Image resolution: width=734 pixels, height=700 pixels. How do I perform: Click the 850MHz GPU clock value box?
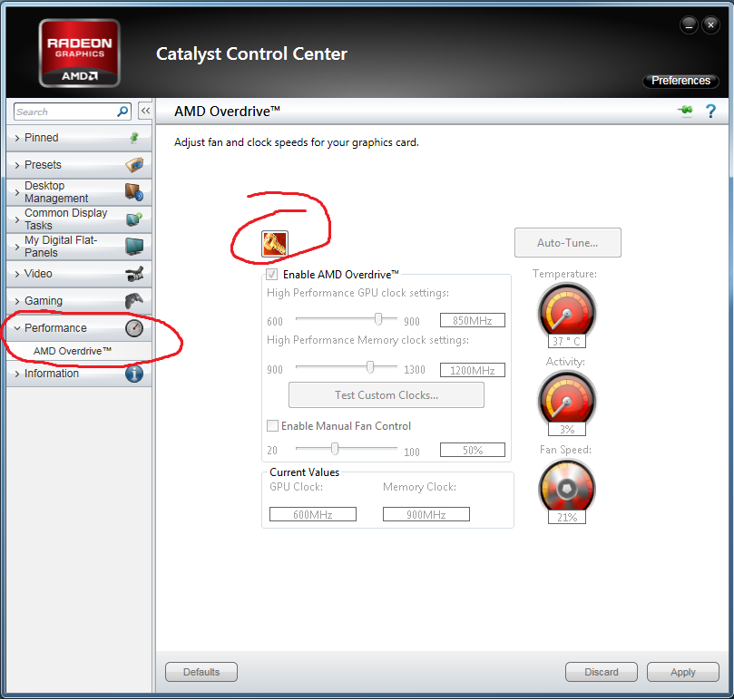(x=473, y=320)
